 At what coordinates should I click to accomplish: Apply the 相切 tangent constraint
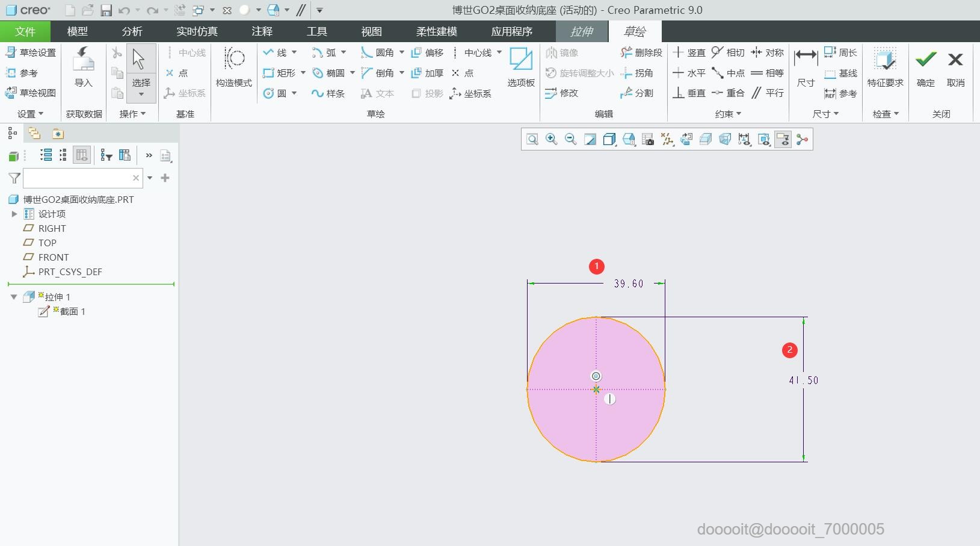pyautogui.click(x=728, y=53)
